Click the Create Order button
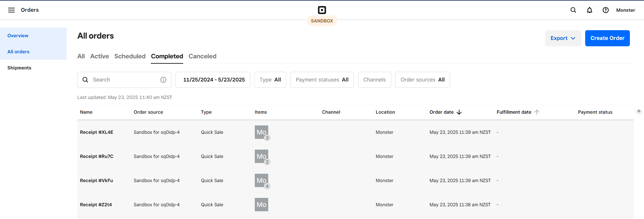 pyautogui.click(x=607, y=38)
